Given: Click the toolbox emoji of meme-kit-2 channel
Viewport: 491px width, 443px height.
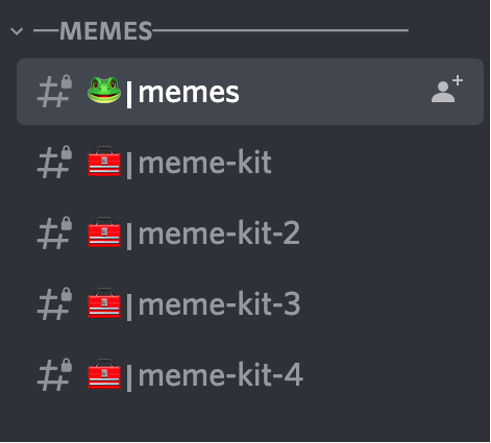Looking at the screenshot, I should pyautogui.click(x=104, y=232).
